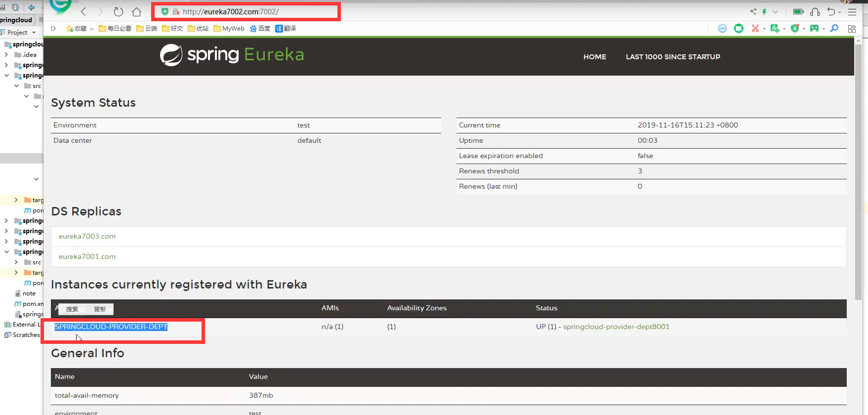Click the headphones icon in browser toolbar
The image size is (868, 415).
815,11
